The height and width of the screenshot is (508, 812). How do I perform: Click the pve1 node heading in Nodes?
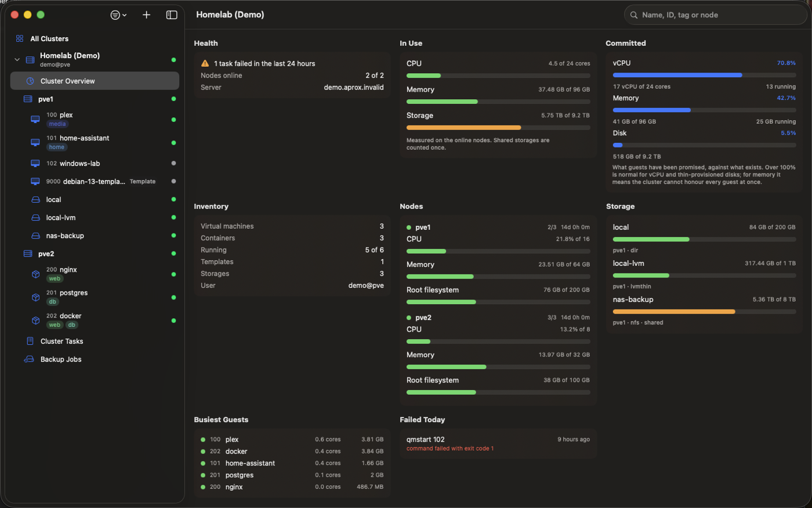(423, 228)
